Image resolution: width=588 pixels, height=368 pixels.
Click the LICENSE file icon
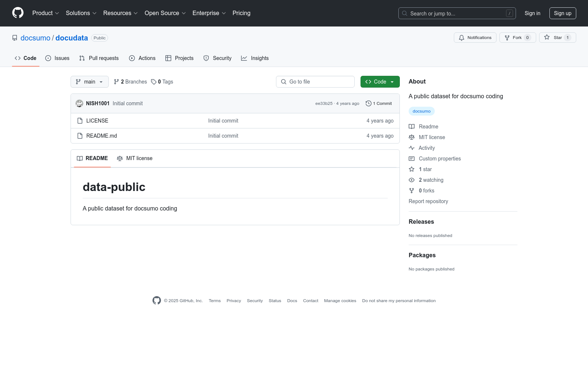[80, 121]
